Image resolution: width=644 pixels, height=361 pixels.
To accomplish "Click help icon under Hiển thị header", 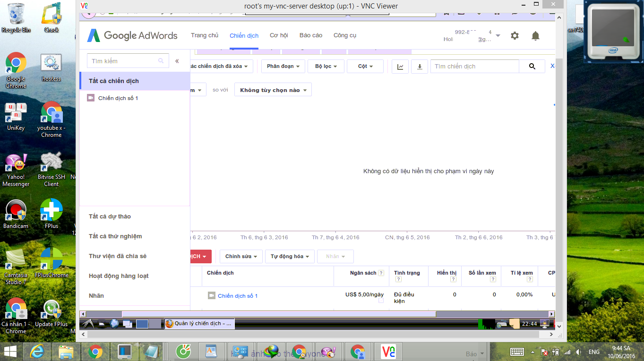I will (x=453, y=279).
